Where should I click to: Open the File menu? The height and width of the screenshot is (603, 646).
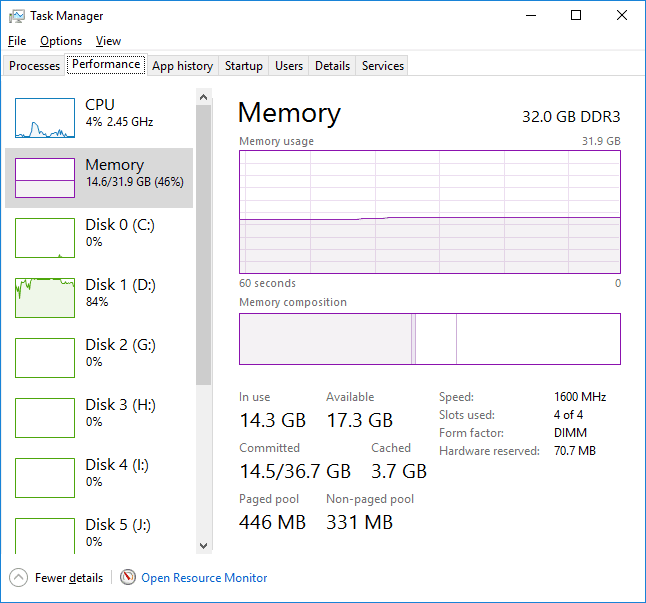17,41
